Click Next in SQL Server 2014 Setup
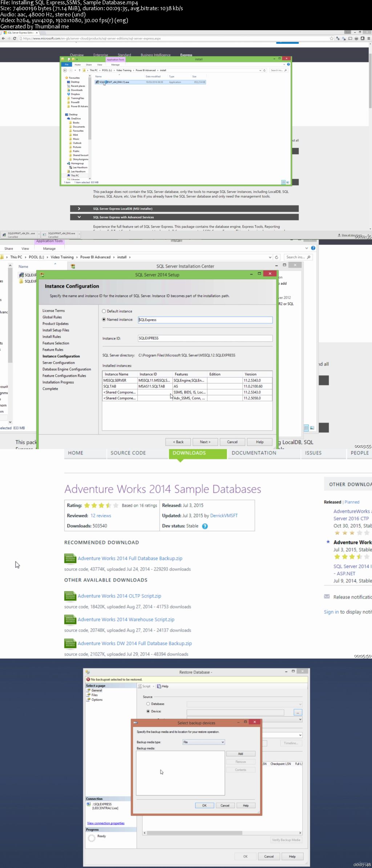372x868 pixels. coord(205,442)
